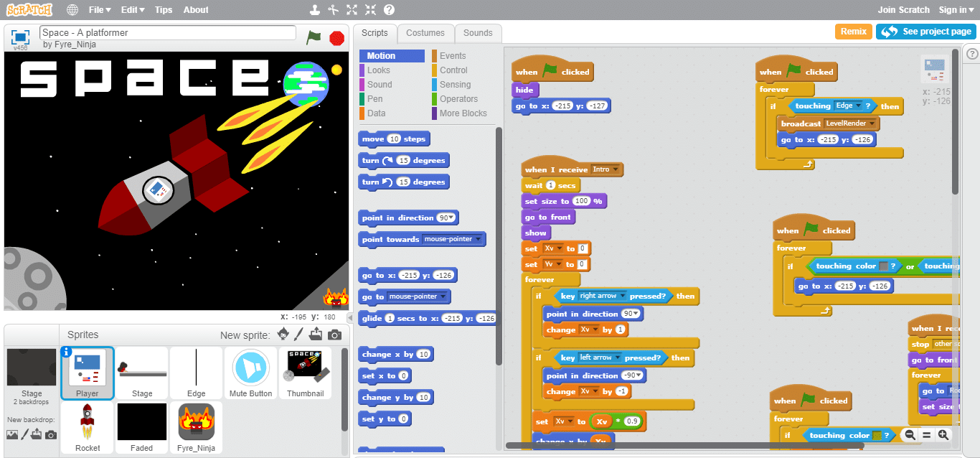Screen dimensions: 980x458
Task: Select the Thumbnail sprite
Action: (x=305, y=373)
